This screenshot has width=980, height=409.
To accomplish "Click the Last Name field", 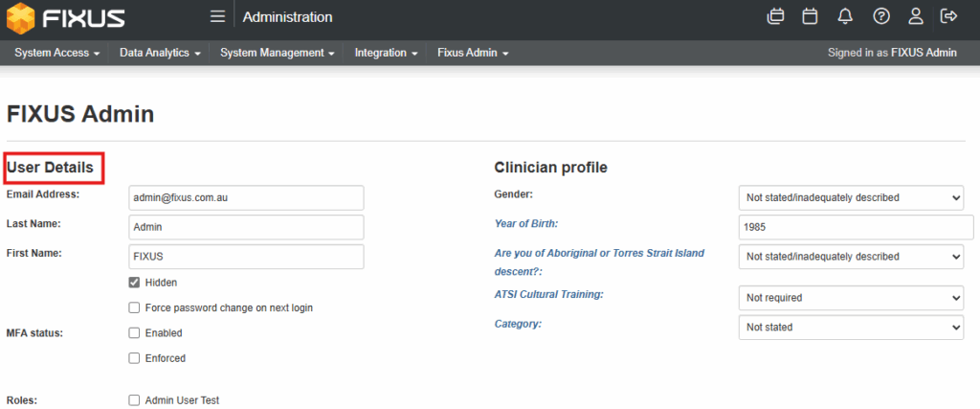I will click(x=246, y=227).
